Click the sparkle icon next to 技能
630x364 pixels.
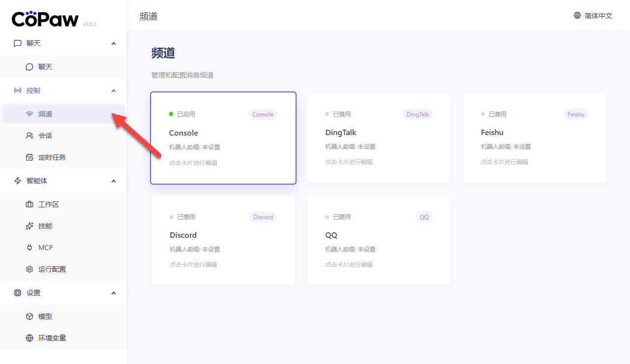30,226
